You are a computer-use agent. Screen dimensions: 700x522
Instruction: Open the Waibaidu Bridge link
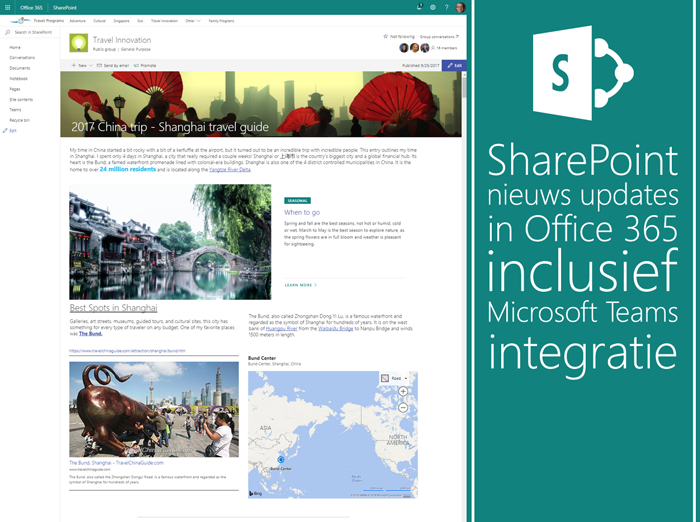(335, 328)
